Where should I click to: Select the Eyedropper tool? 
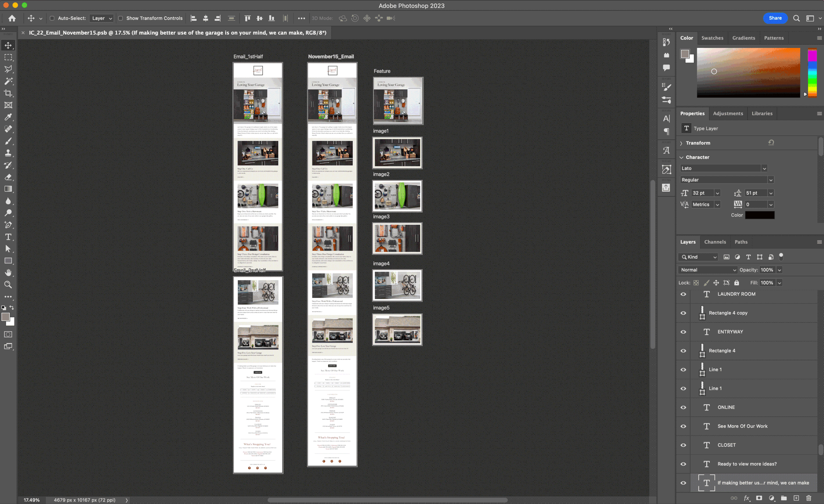[8, 117]
